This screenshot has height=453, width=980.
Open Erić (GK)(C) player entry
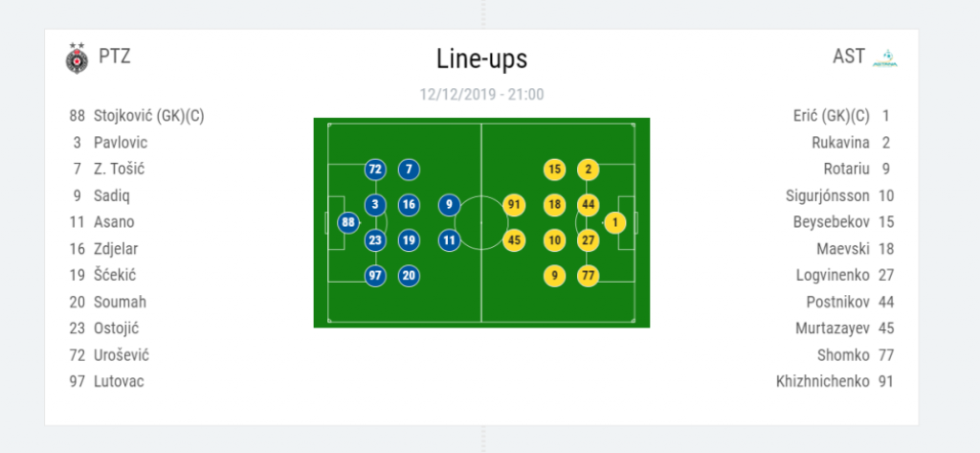click(x=831, y=116)
